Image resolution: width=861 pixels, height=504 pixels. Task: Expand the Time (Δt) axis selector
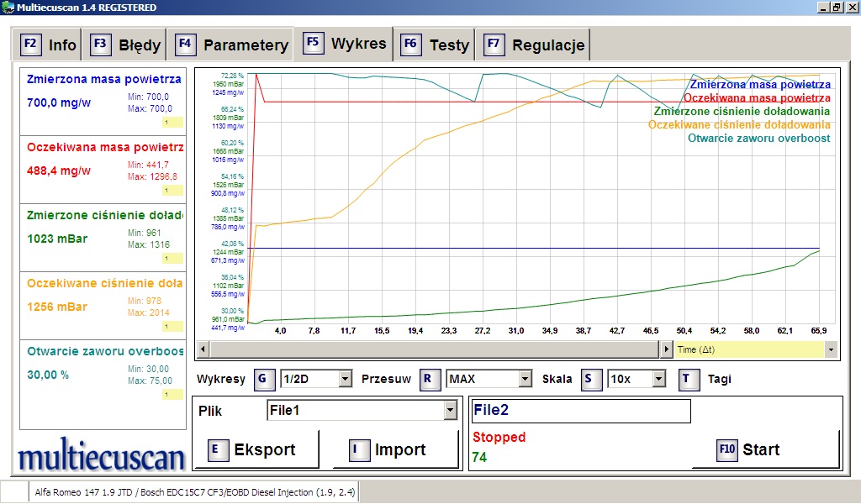click(x=831, y=349)
